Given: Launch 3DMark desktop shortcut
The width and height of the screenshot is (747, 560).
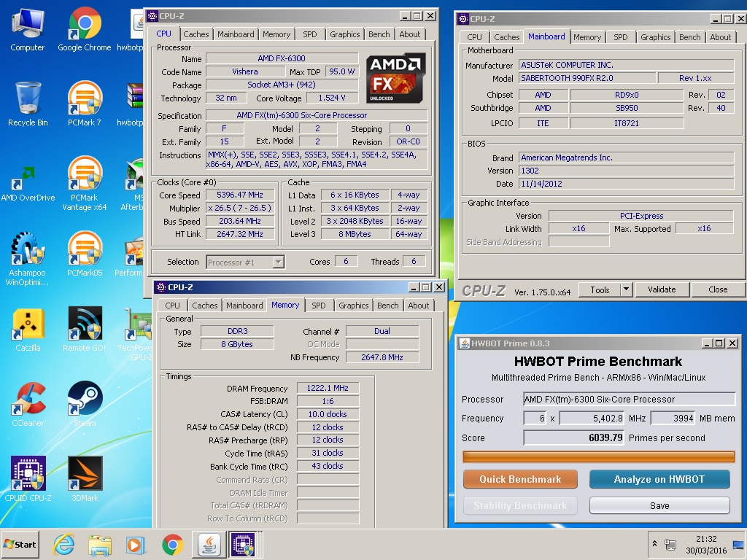Looking at the screenshot, I should coord(85,479).
